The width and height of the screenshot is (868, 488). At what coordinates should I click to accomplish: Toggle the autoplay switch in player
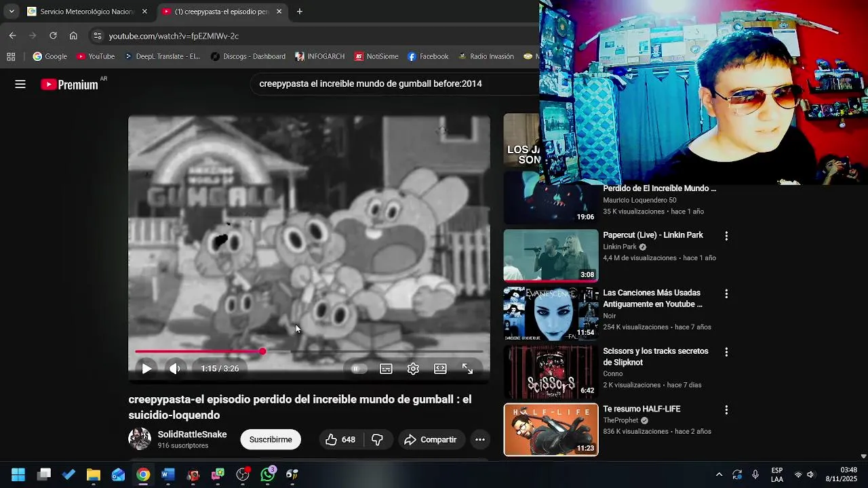pyautogui.click(x=359, y=369)
